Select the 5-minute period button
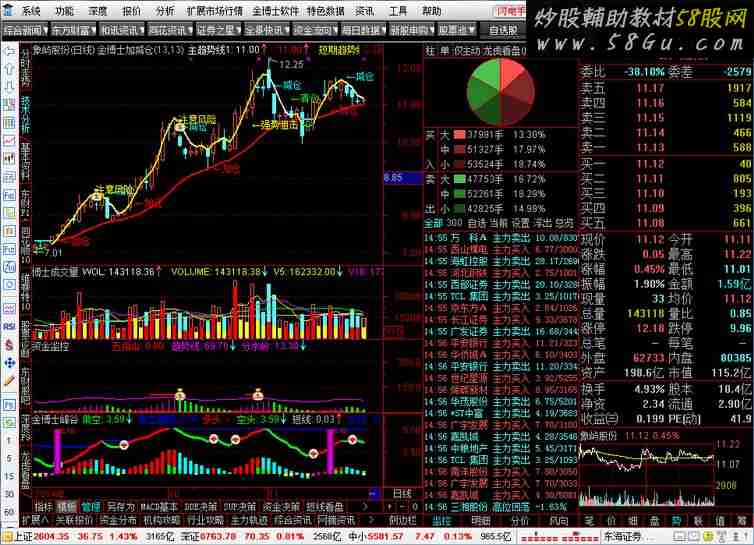Image resolution: width=754 pixels, height=545 pixels. click(x=9, y=458)
